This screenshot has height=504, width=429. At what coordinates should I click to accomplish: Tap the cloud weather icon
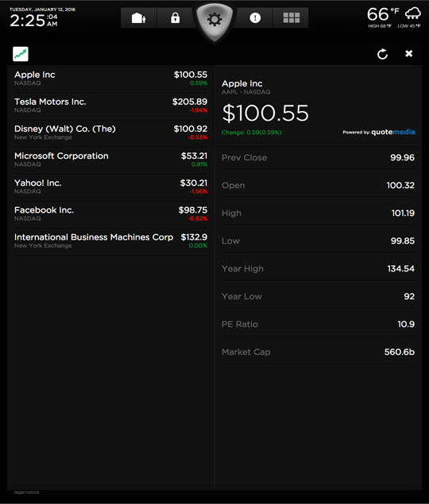(x=412, y=13)
